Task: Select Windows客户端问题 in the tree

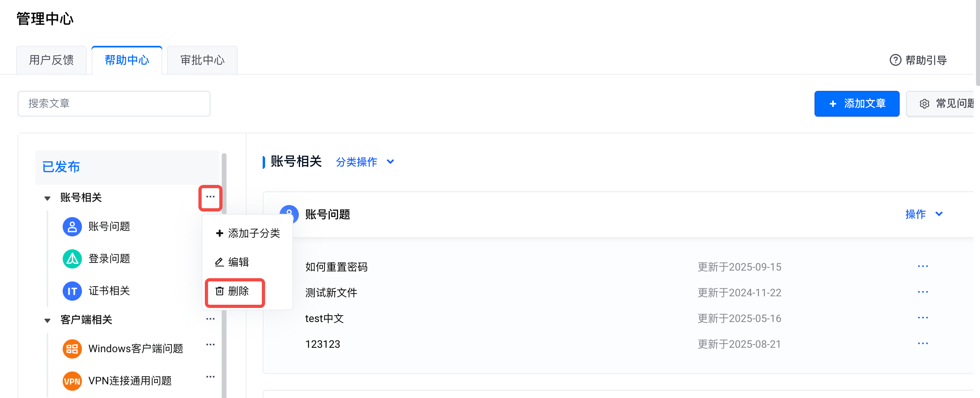Action: click(136, 349)
